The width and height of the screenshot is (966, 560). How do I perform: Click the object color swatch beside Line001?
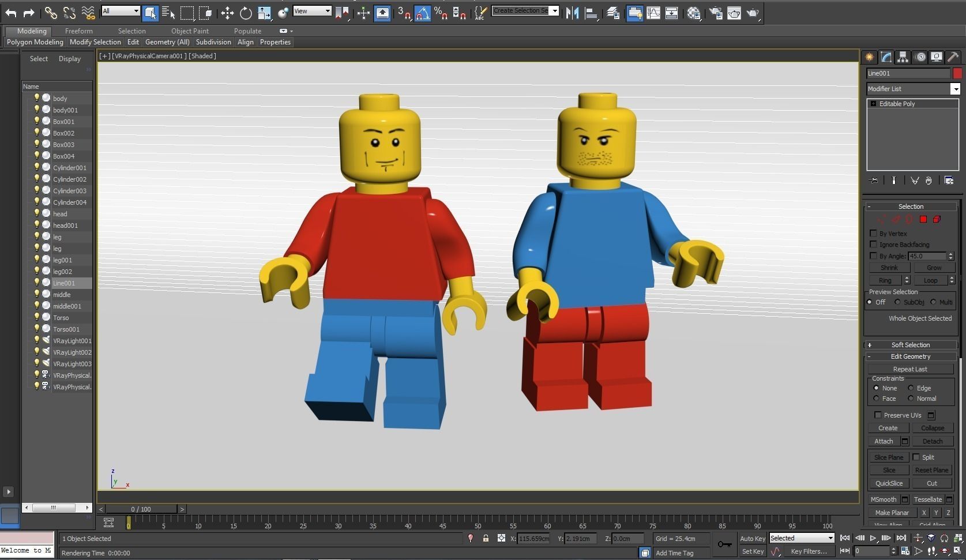point(957,73)
